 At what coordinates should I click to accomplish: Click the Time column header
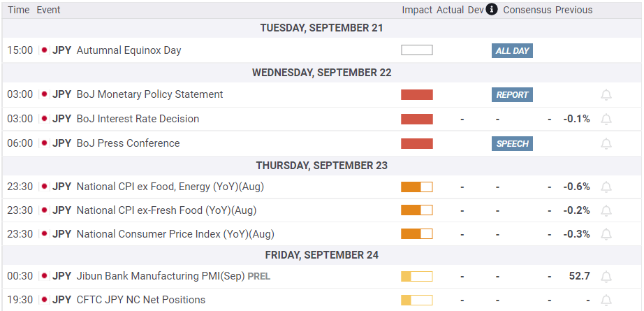click(19, 10)
